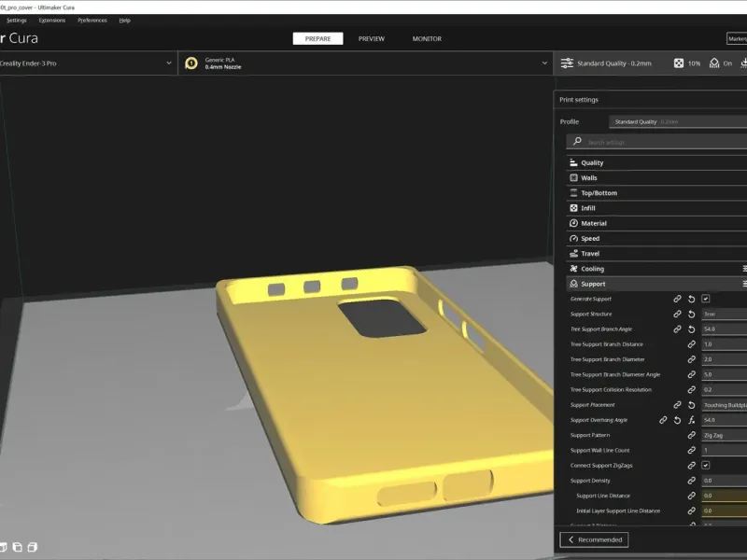
Task: Click the fx formula icon on Overhang Angle
Action: pos(691,420)
